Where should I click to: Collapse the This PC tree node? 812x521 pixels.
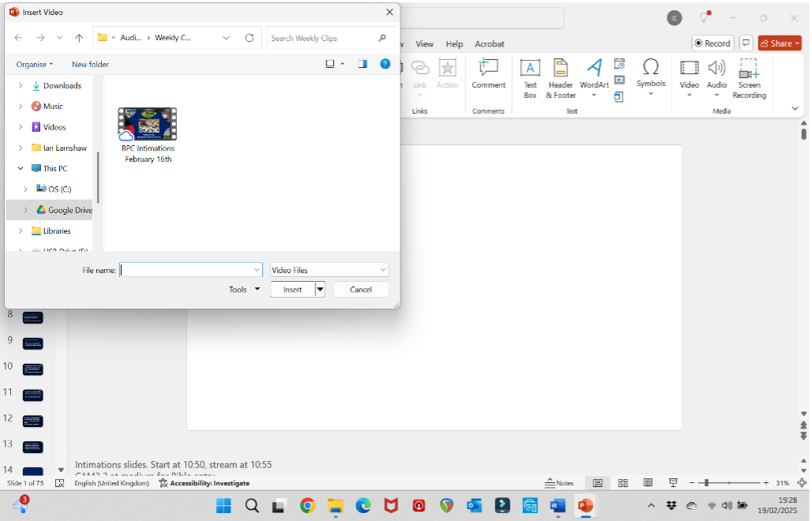point(21,168)
